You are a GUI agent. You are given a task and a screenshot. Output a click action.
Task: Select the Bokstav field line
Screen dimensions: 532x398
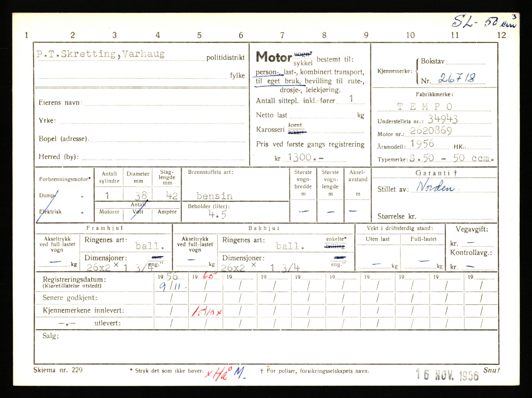point(466,62)
